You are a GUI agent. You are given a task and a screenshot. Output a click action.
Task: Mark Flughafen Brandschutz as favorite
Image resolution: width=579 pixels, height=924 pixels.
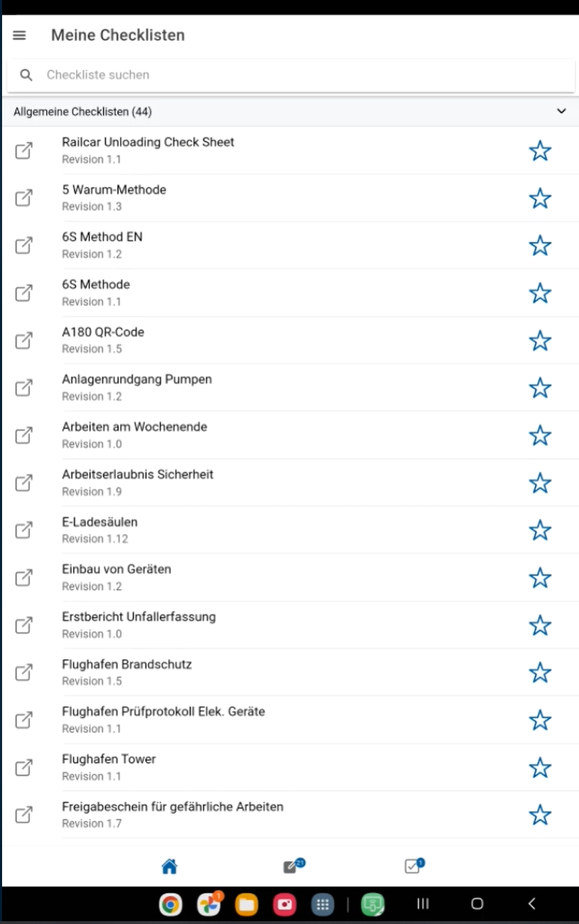pyautogui.click(x=540, y=673)
